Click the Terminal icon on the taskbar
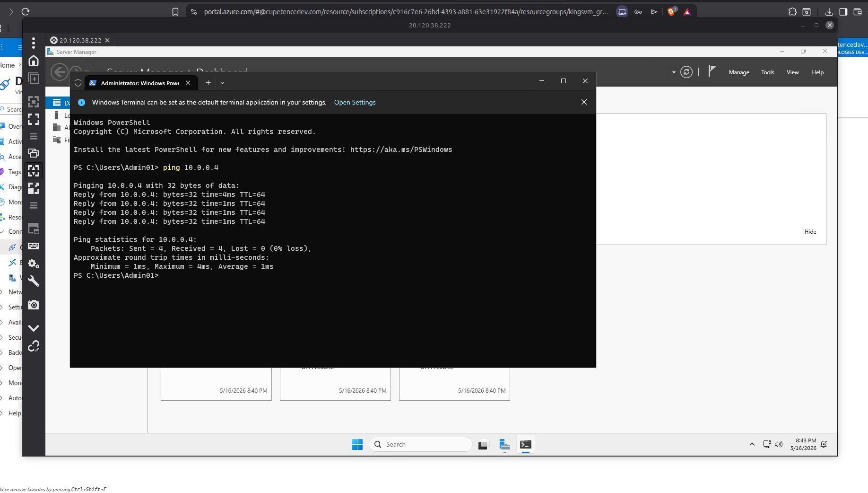The height and width of the screenshot is (493, 868). pyautogui.click(x=525, y=444)
